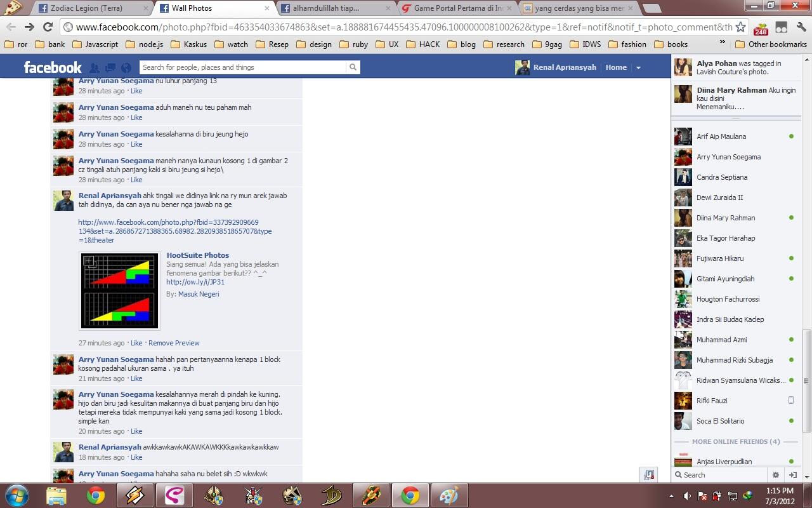Select the Wall Photos tab

tap(211, 8)
